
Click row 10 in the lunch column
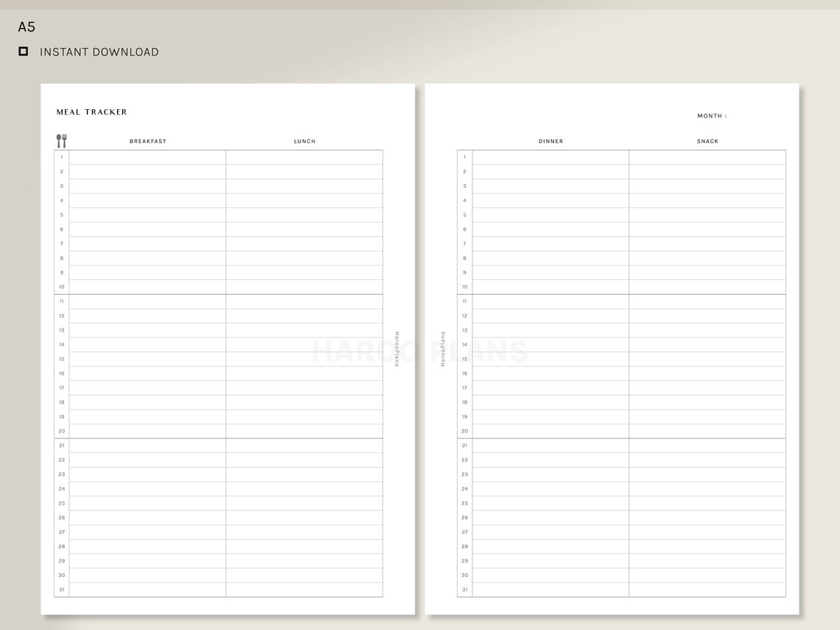tap(304, 287)
